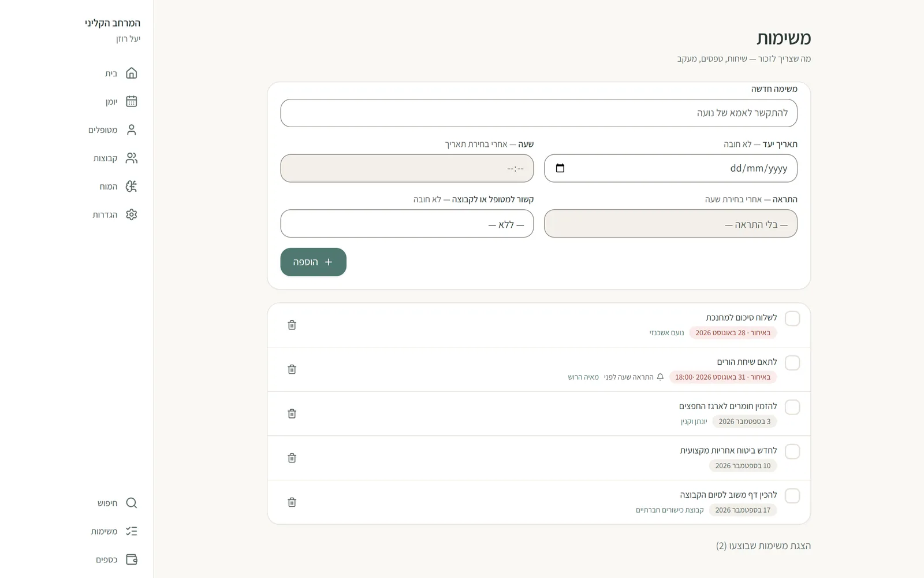Click the משימות checklist icon

(132, 531)
